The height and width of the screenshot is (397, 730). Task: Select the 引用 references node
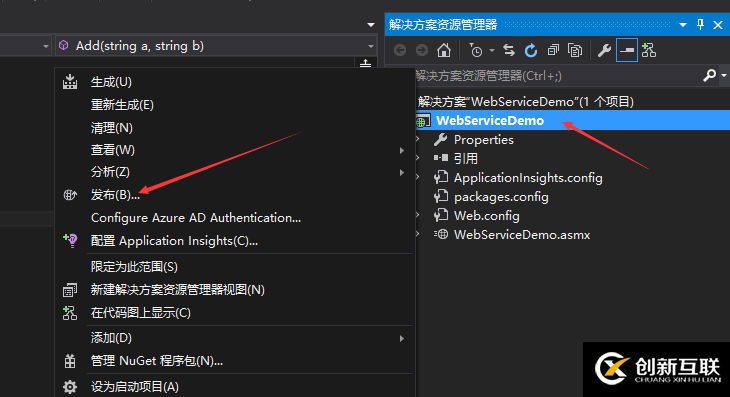click(x=466, y=159)
